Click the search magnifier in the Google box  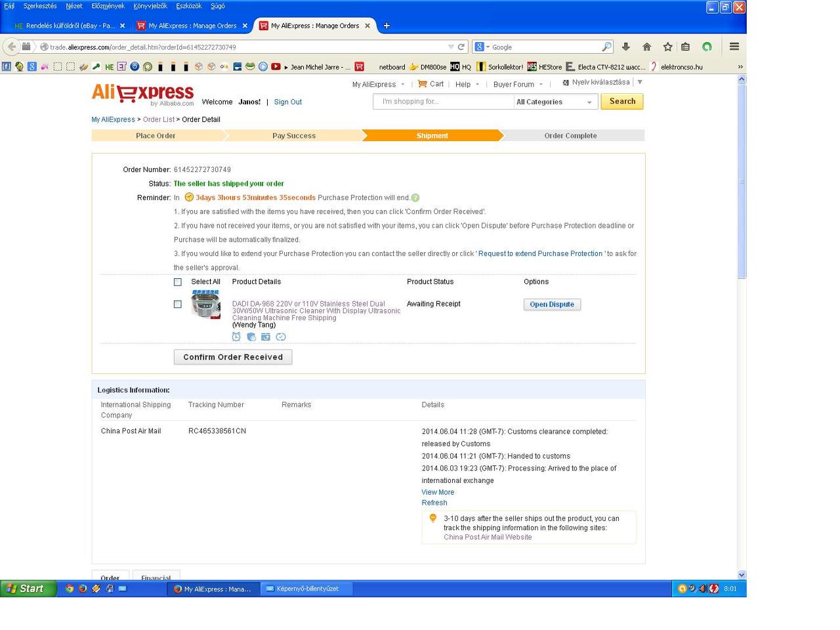pos(606,47)
